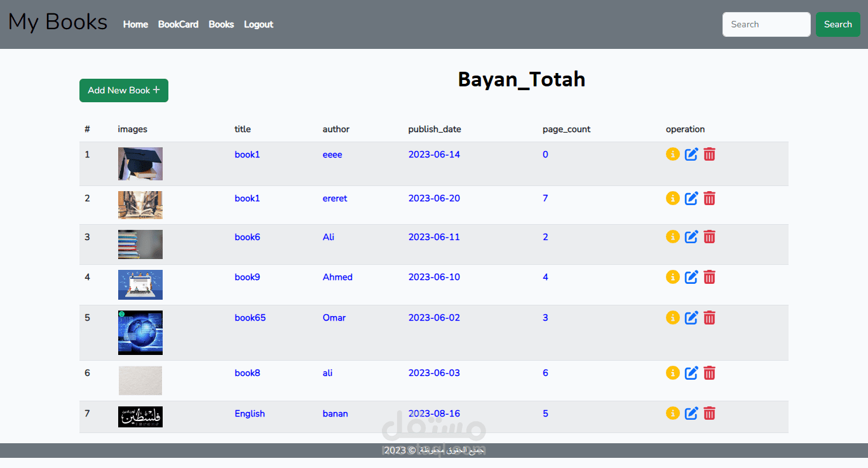Show info for book by ereret
The image size is (868, 468).
(673, 198)
